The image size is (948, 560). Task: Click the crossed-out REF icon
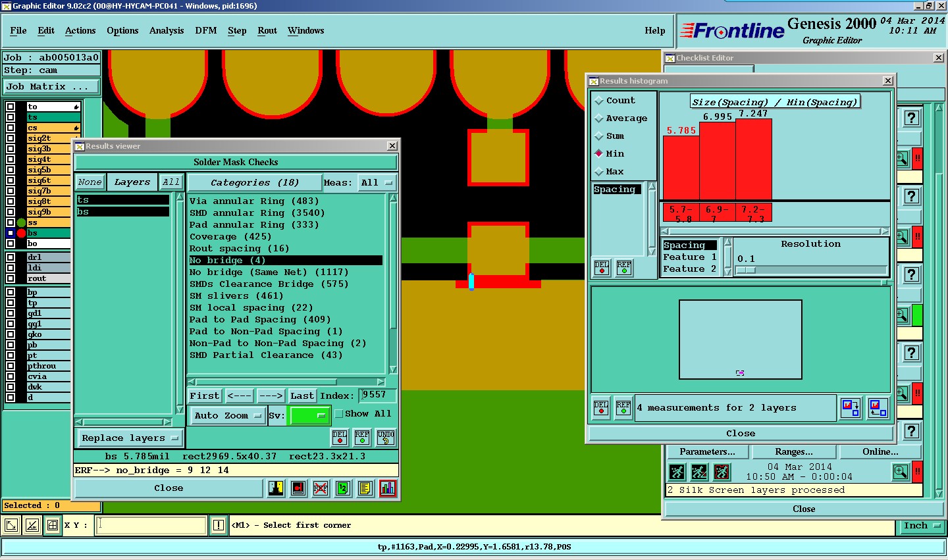pyautogui.click(x=321, y=488)
